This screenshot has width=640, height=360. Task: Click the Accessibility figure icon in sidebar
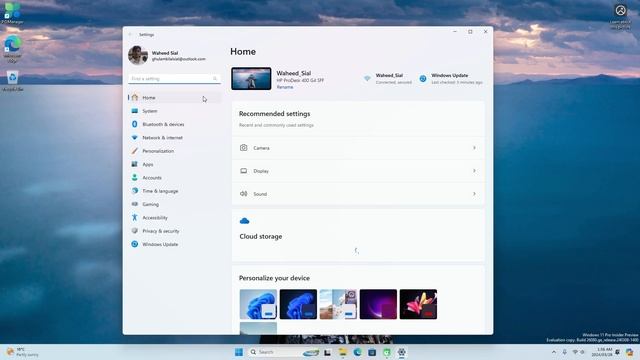click(135, 218)
